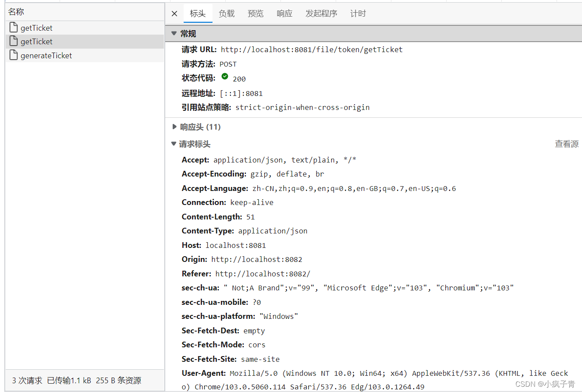The image size is (582, 392).
Task: Click the Accept header value
Action: (x=285, y=160)
